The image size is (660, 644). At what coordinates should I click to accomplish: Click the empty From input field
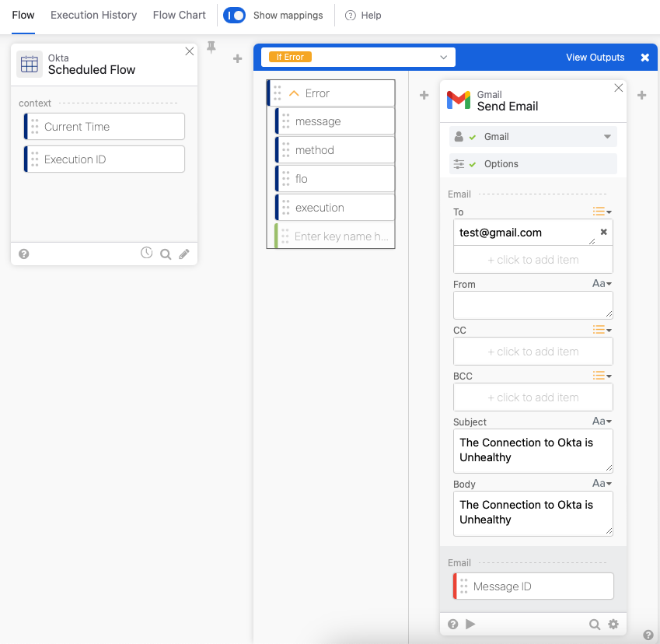[533, 305]
